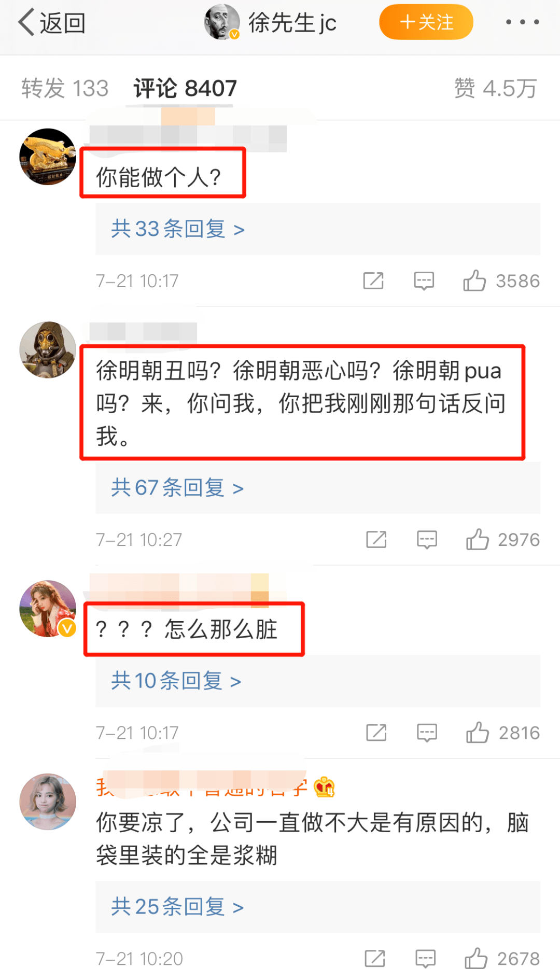Image resolution: width=560 pixels, height=969 pixels.
Task: Repost the first comment (7-21 10:17)
Action: (373, 280)
